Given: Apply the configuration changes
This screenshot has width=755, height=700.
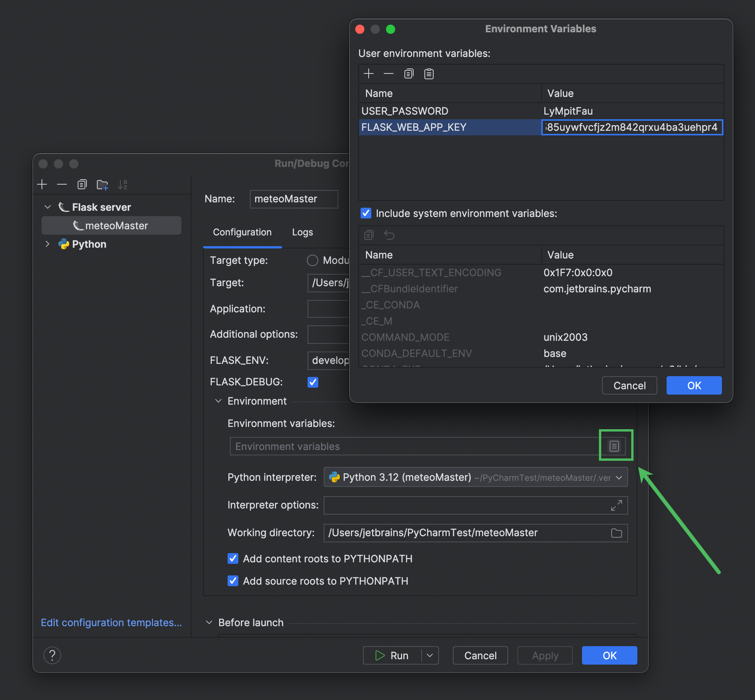Looking at the screenshot, I should tap(544, 655).
